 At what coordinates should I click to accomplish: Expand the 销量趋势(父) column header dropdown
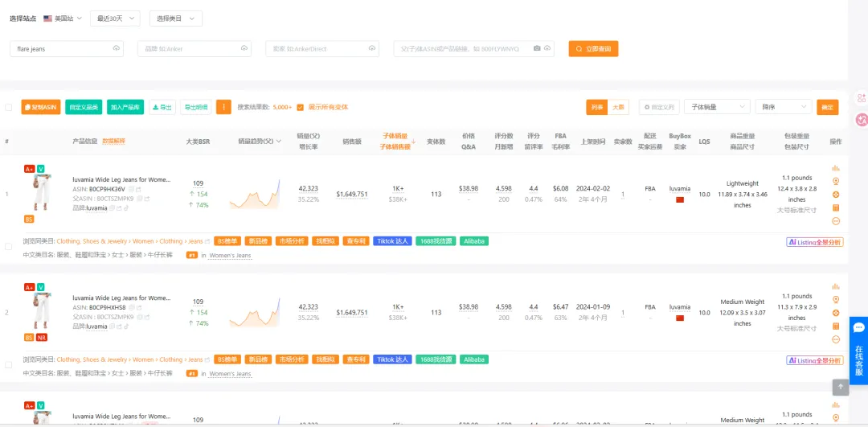(278, 142)
